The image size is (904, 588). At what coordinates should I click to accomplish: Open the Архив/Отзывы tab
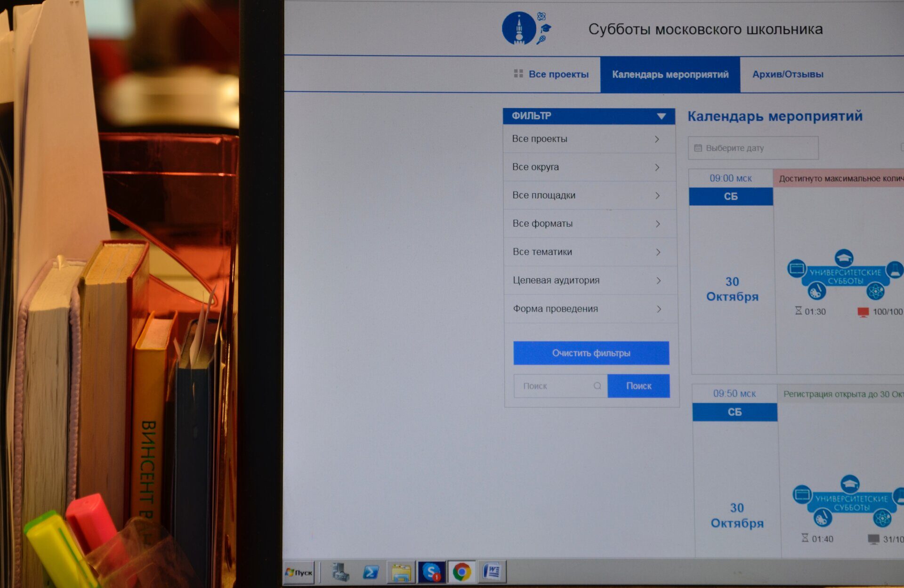click(x=788, y=74)
